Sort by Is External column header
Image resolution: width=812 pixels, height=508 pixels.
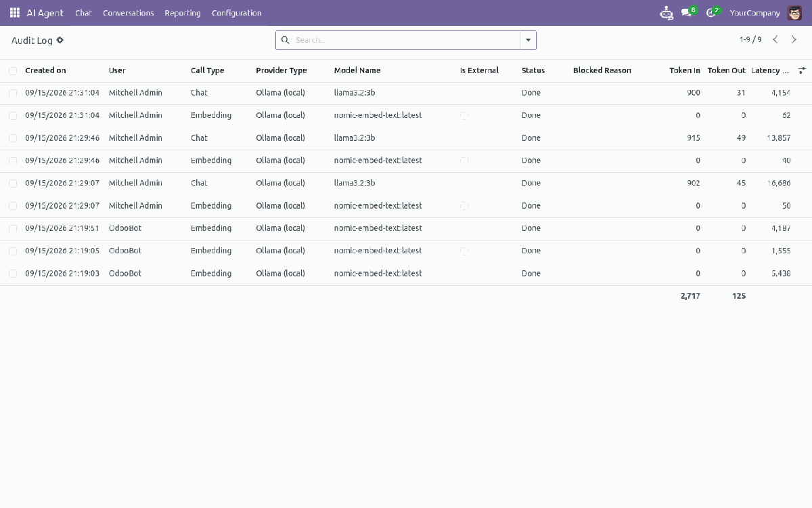click(479, 70)
